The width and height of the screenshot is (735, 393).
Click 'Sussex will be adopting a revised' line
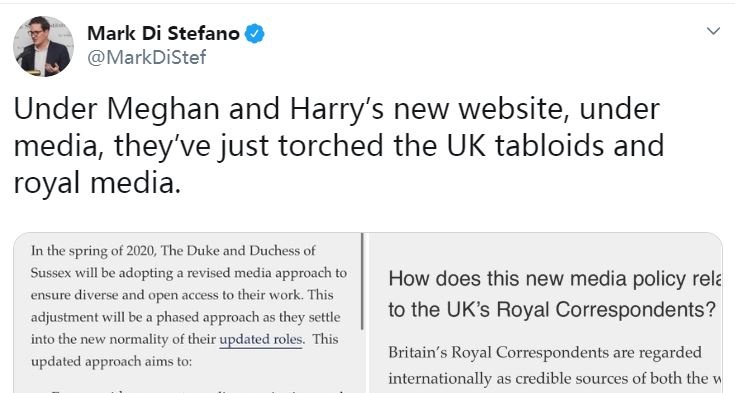189,273
